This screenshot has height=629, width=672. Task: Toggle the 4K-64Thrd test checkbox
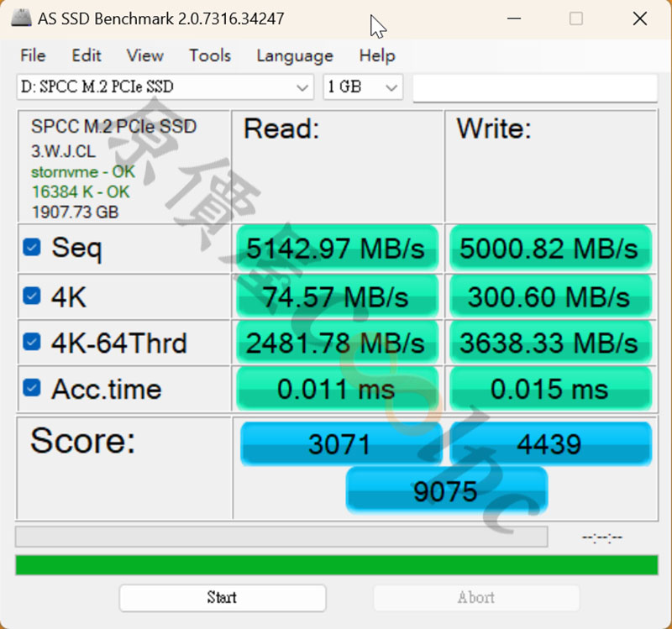pos(32,342)
